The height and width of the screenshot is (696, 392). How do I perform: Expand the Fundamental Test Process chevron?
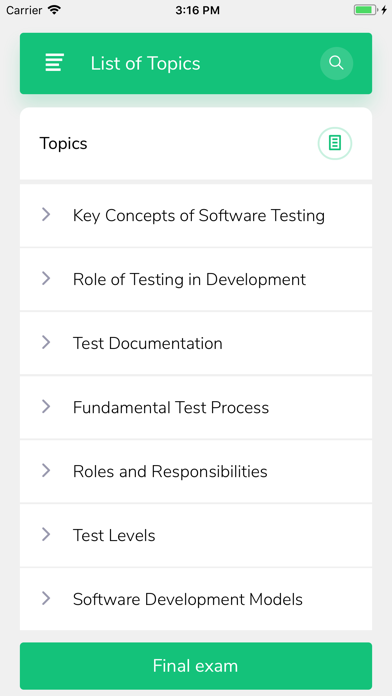(x=46, y=407)
